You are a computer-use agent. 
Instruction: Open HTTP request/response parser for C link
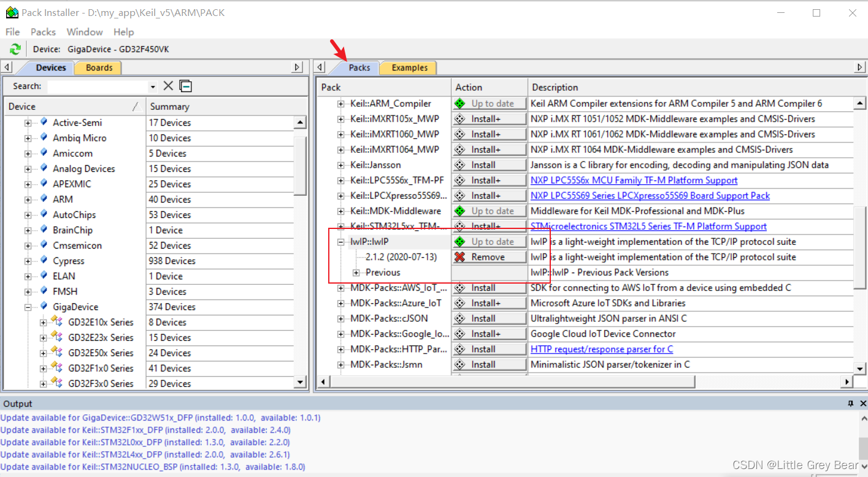[x=602, y=349]
